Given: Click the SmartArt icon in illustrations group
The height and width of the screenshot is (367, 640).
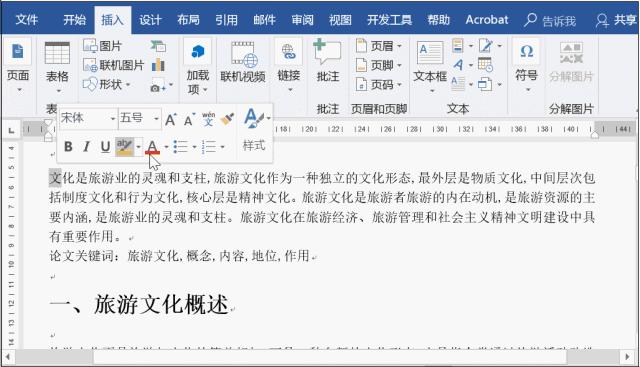Looking at the screenshot, I should click(158, 46).
